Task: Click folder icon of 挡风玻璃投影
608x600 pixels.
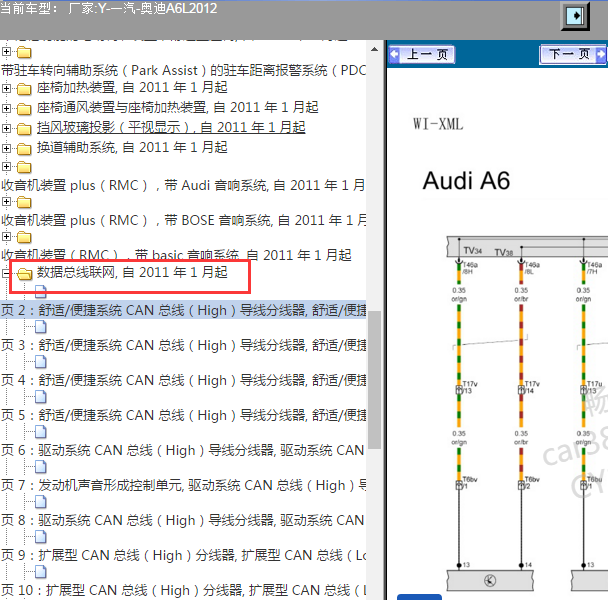Action: pyautogui.click(x=24, y=129)
